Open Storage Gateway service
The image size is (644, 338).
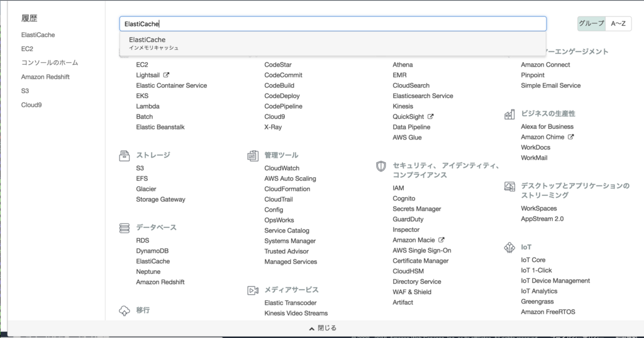[x=160, y=199]
